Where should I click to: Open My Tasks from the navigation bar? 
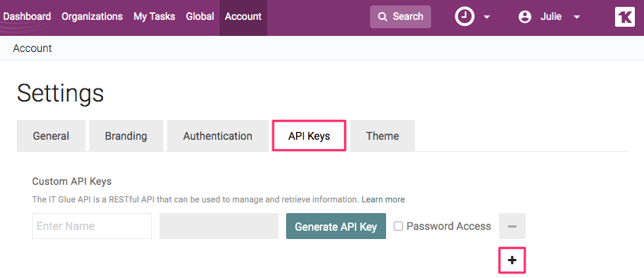(x=154, y=17)
